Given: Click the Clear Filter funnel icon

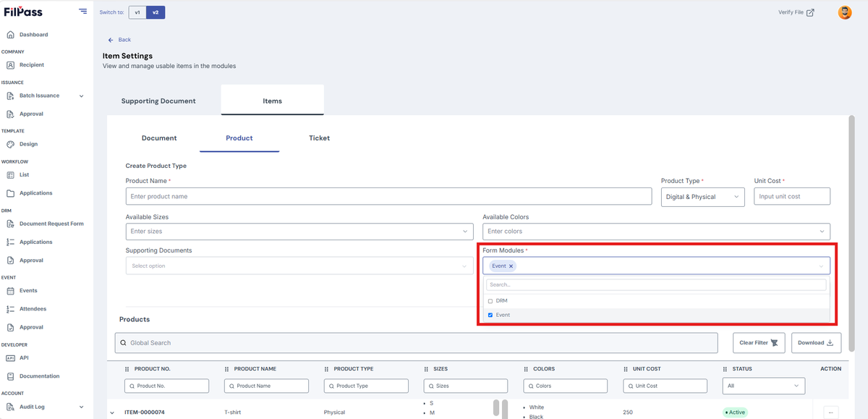Looking at the screenshot, I should coord(775,343).
